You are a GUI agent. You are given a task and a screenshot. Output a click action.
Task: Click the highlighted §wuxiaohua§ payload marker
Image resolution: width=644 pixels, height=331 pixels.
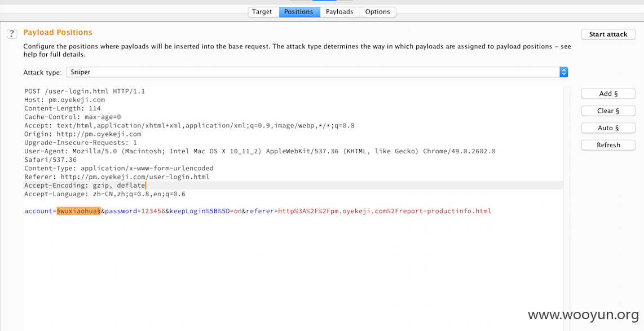(79, 211)
